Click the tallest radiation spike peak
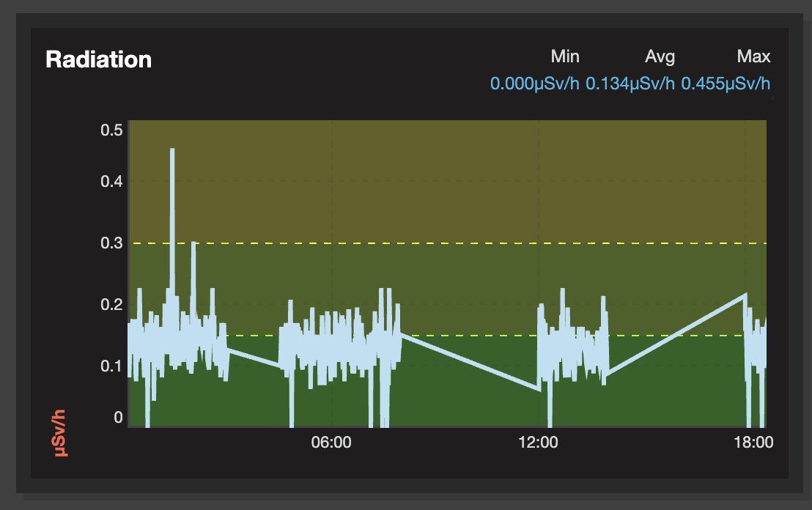This screenshot has height=510, width=812. pyautogui.click(x=172, y=150)
